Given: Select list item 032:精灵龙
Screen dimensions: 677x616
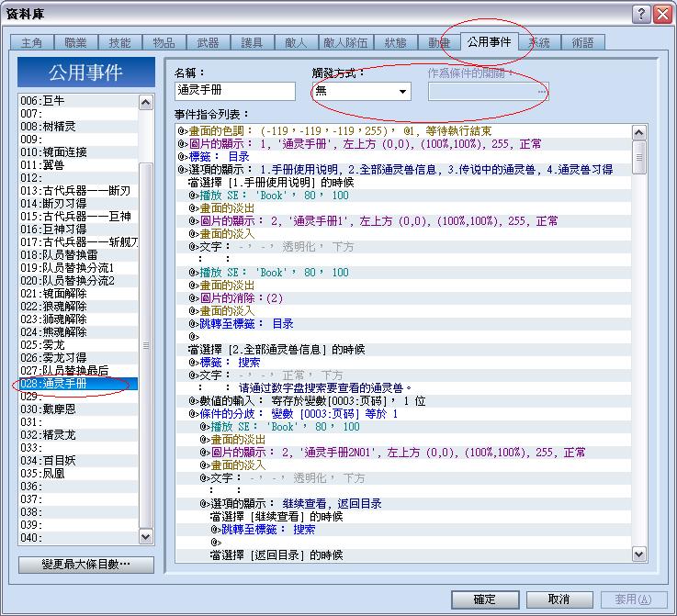Looking at the screenshot, I should tap(78, 435).
